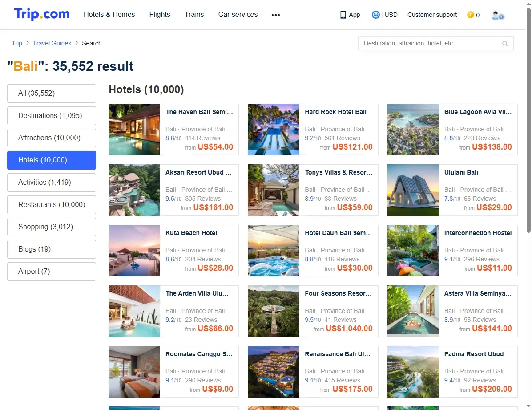Viewport: 532px width, 410px height.
Task: Open Customer support link
Action: point(432,15)
